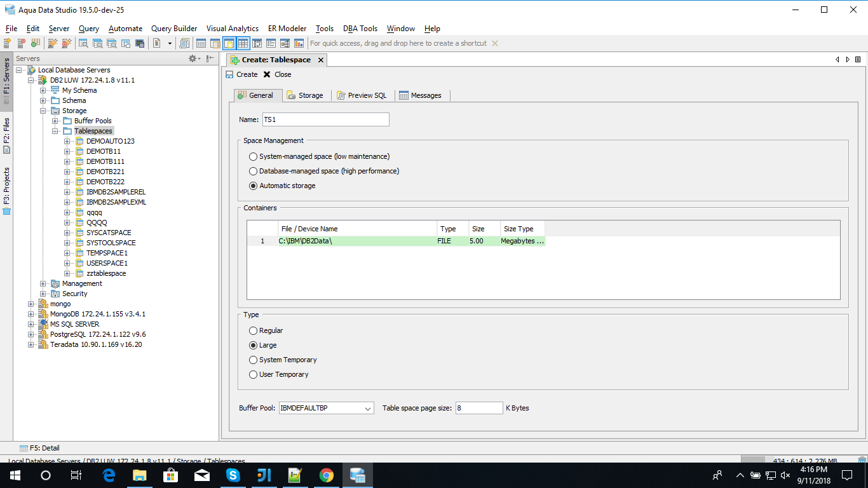Select Automatic storage radio button
This screenshot has height=488, width=868.
coord(254,186)
